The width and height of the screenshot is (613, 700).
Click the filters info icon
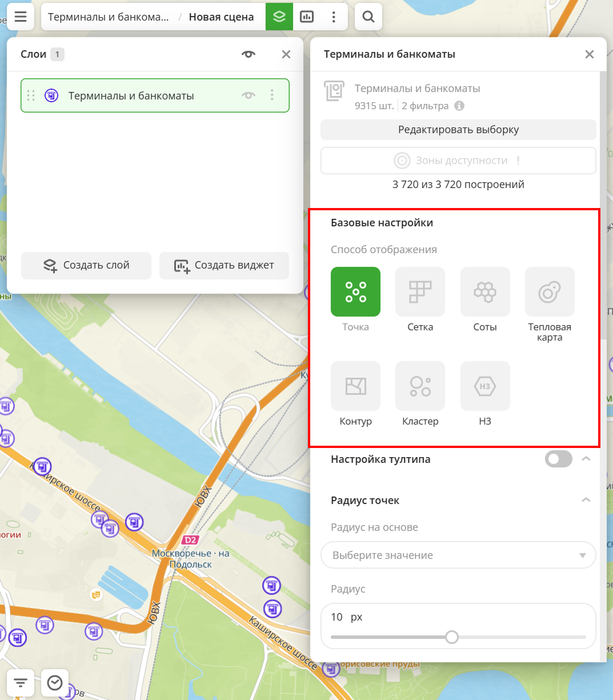point(459,106)
